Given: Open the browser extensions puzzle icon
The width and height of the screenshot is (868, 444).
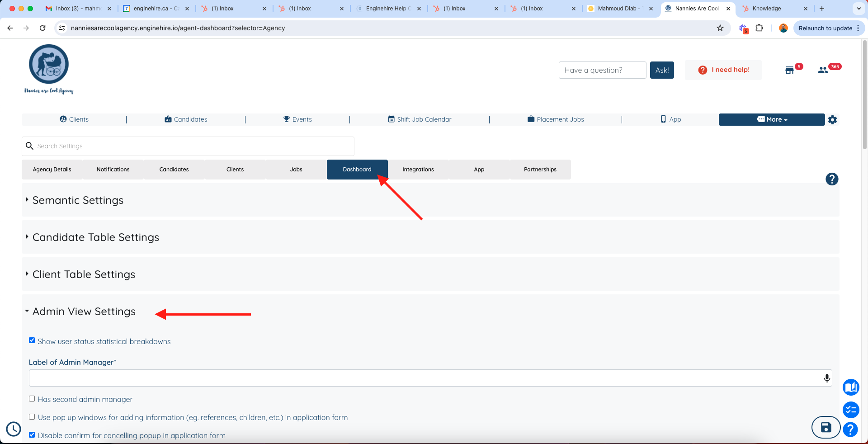Looking at the screenshot, I should click(759, 28).
